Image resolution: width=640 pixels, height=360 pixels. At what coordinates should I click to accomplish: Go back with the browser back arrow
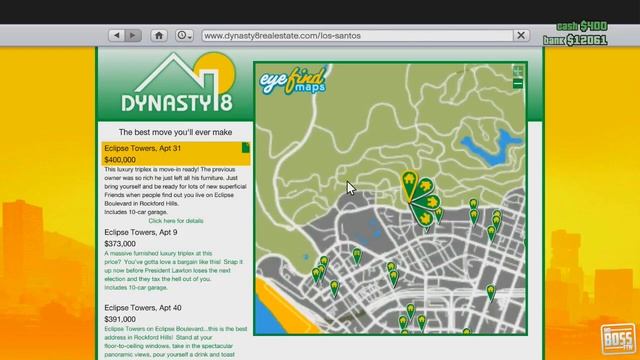117,36
